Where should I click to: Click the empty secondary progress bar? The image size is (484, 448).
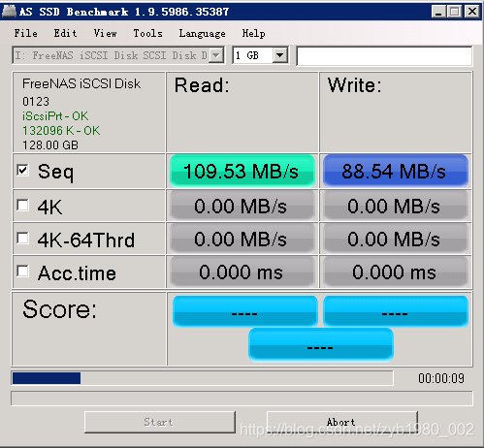pyautogui.click(x=242, y=399)
